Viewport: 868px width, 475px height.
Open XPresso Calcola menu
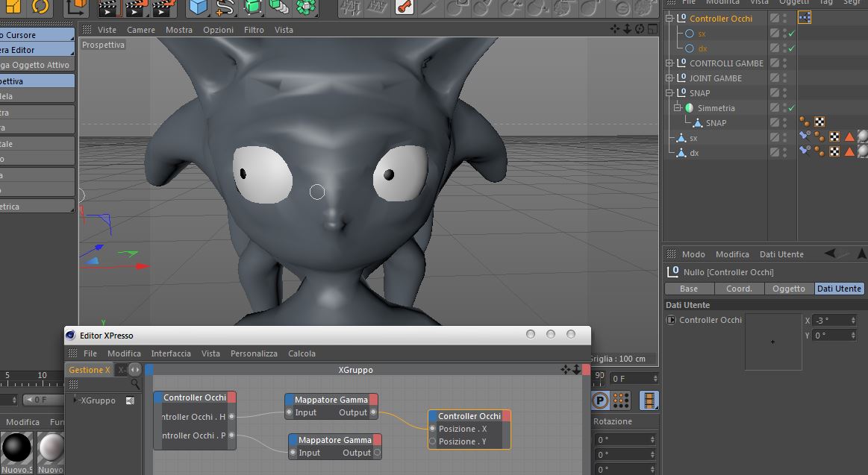click(x=302, y=353)
